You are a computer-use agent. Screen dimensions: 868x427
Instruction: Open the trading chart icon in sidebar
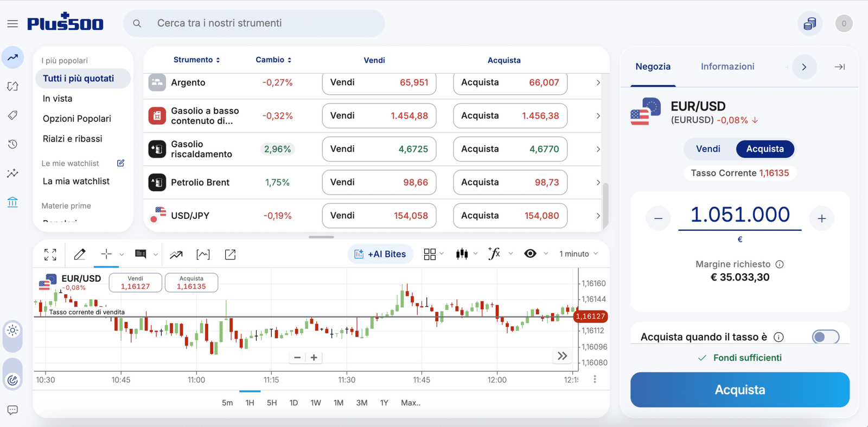[x=12, y=57]
